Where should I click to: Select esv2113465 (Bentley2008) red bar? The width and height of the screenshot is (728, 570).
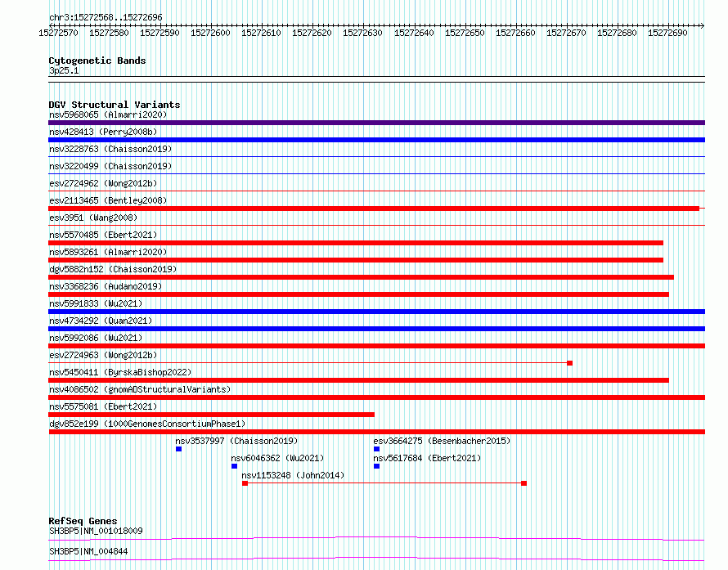coord(374,209)
